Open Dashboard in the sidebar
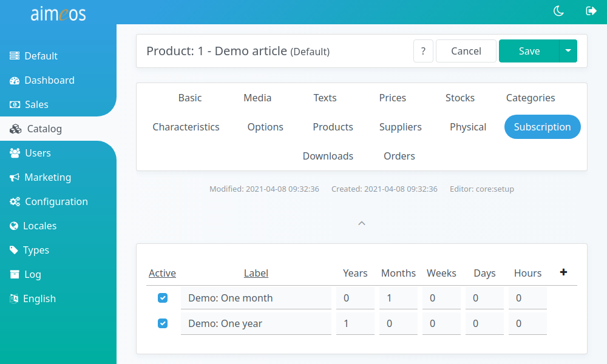The height and width of the screenshot is (364, 607). (50, 81)
